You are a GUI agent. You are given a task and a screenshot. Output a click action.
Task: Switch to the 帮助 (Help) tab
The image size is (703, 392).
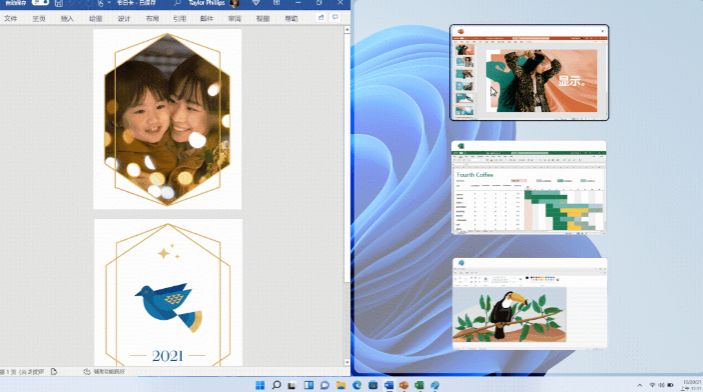point(291,18)
